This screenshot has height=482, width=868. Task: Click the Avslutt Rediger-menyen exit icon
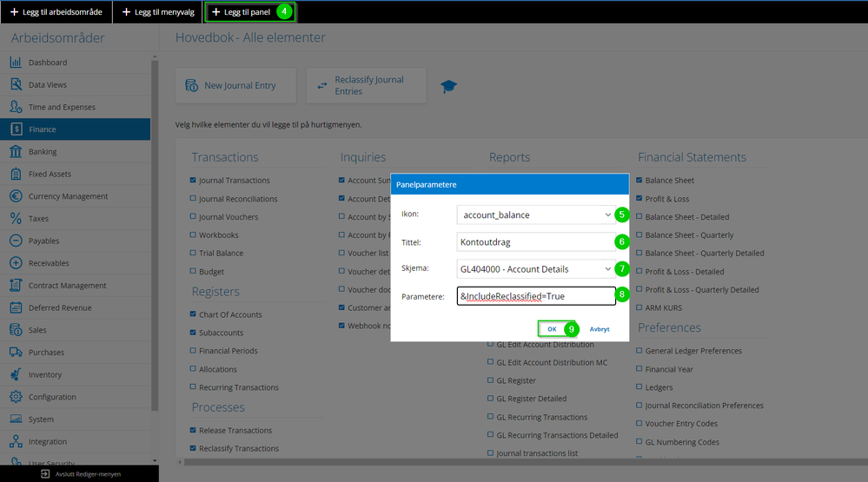45,473
